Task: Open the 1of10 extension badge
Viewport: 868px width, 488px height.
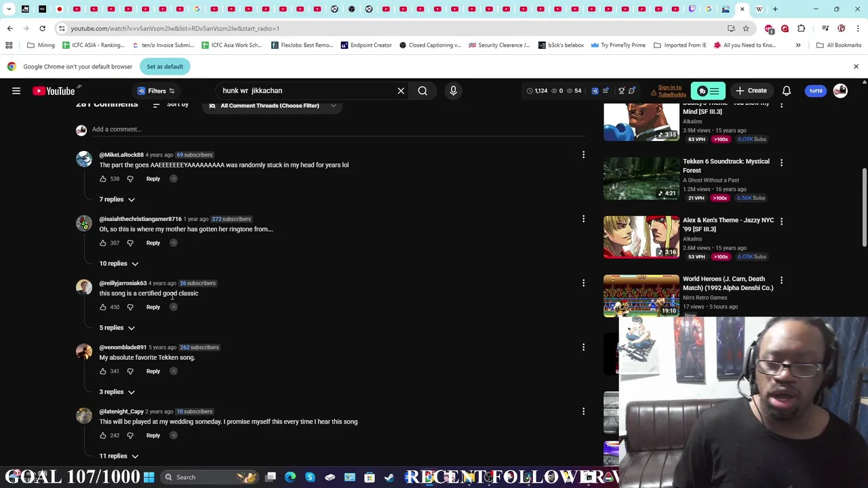Action: click(x=816, y=91)
